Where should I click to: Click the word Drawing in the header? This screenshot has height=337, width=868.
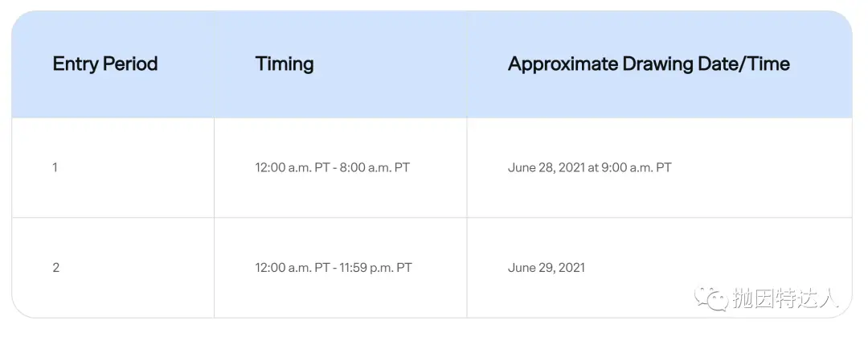pos(659,65)
